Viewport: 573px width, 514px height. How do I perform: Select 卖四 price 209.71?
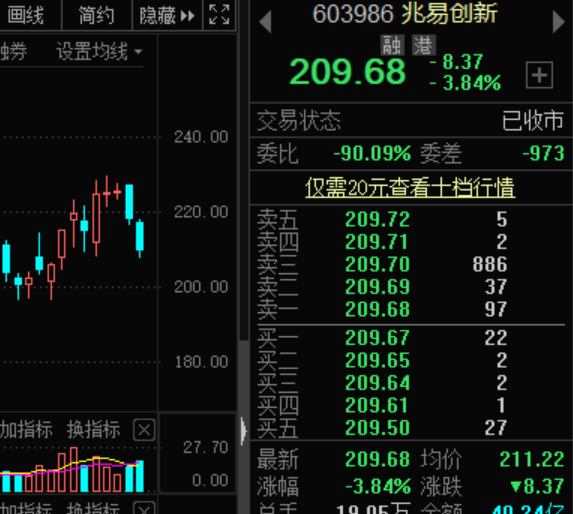(x=377, y=242)
